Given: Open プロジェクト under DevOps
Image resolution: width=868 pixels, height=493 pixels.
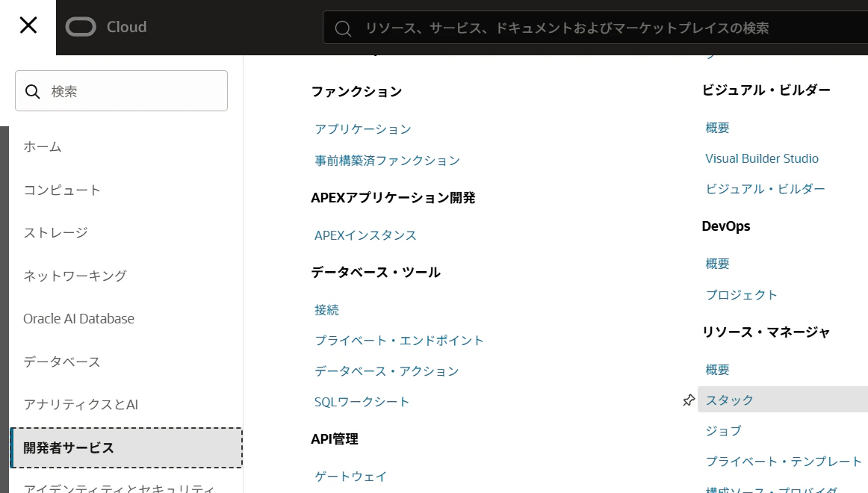Looking at the screenshot, I should (741, 295).
